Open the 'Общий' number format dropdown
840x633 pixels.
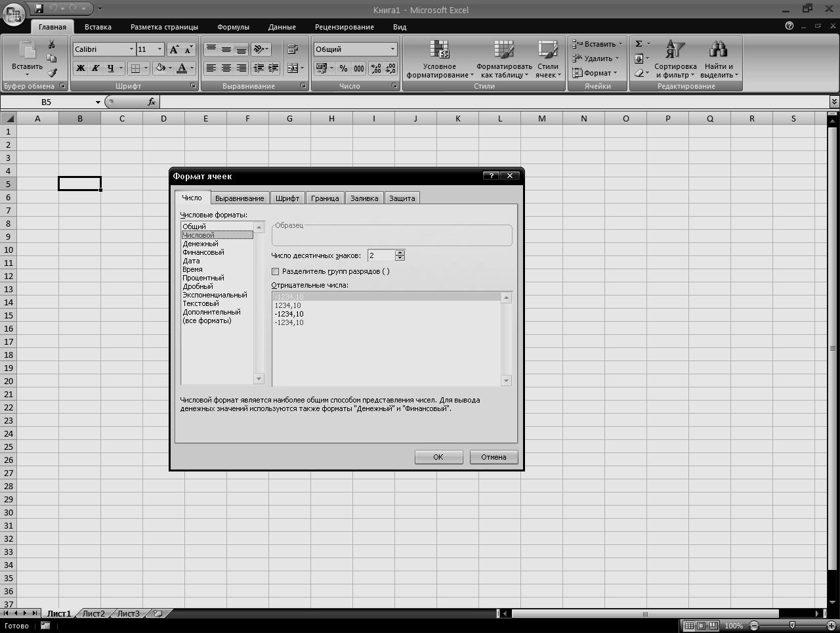tap(392, 49)
